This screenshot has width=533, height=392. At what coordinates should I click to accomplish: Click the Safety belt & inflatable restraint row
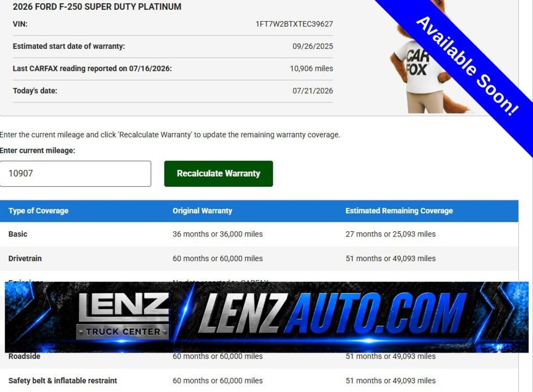pos(259,381)
